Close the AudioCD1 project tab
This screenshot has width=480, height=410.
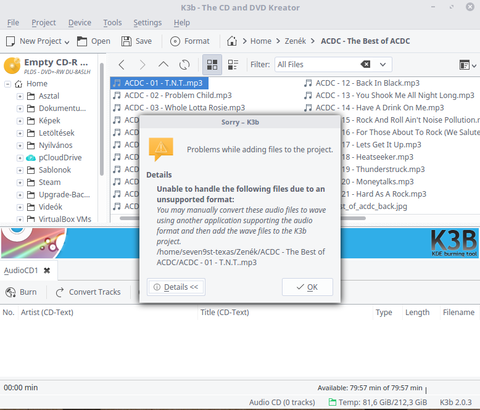tap(47, 270)
